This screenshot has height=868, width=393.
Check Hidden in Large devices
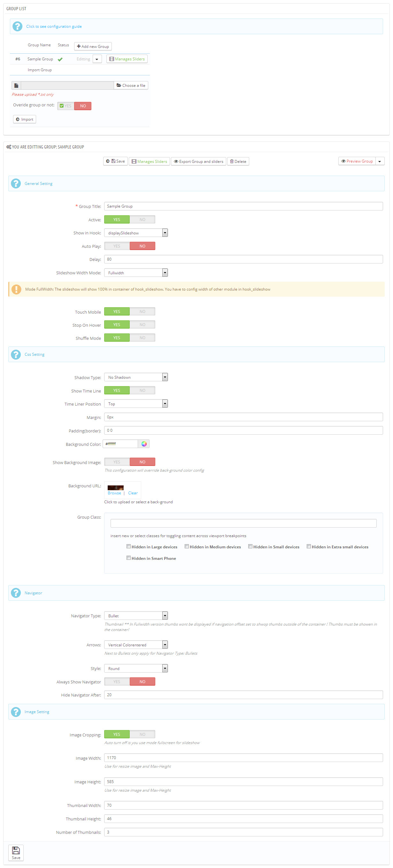click(128, 546)
